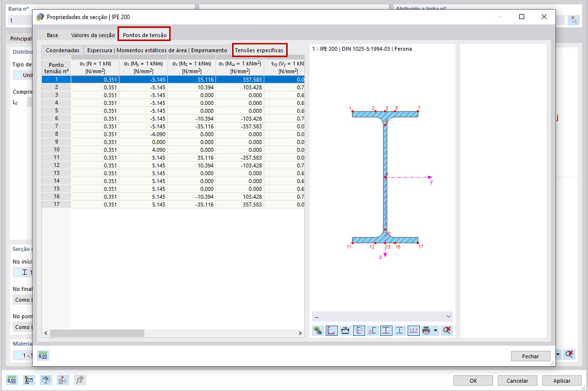The image size is (588, 391).
Task: Click the section image view icon
Action: 318,330
